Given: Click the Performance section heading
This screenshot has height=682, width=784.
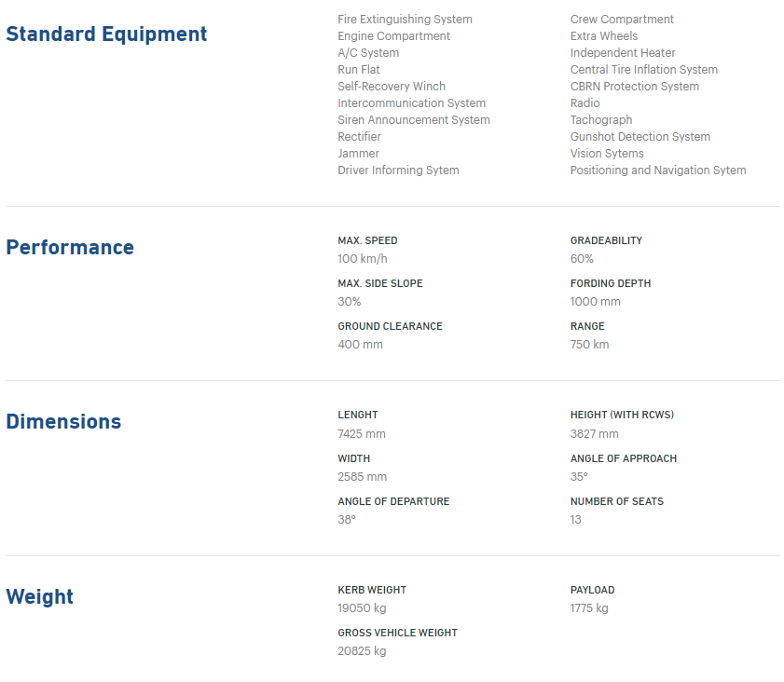Looking at the screenshot, I should pyautogui.click(x=70, y=248).
